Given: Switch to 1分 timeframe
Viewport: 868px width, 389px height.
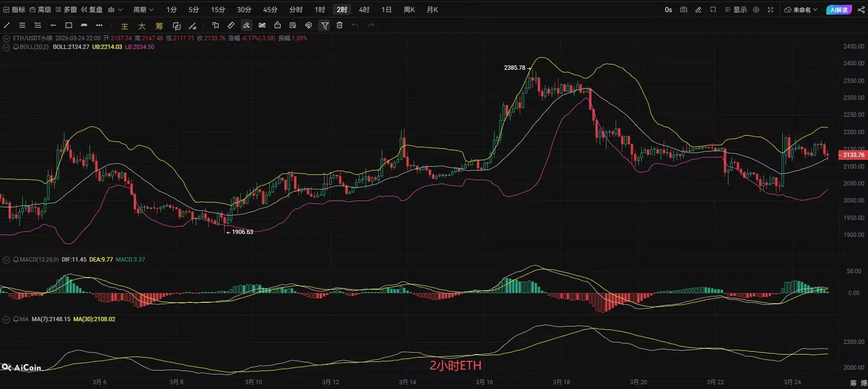Looking at the screenshot, I should point(171,10).
